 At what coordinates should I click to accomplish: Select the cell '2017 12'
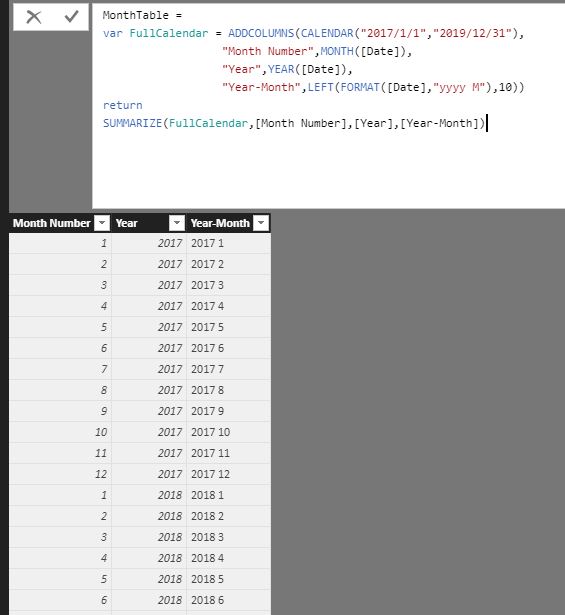tap(228, 474)
